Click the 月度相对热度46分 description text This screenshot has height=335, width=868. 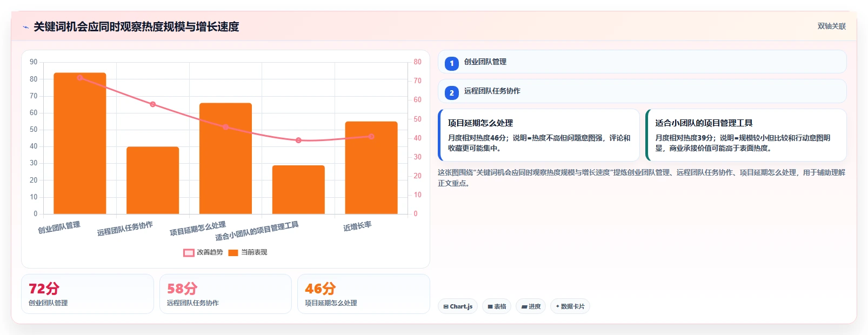[539, 143]
